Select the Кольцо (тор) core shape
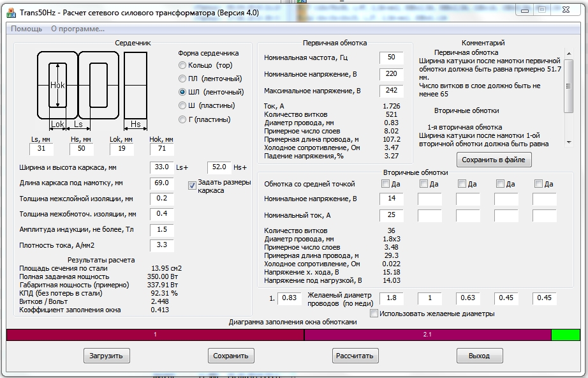 click(x=183, y=65)
